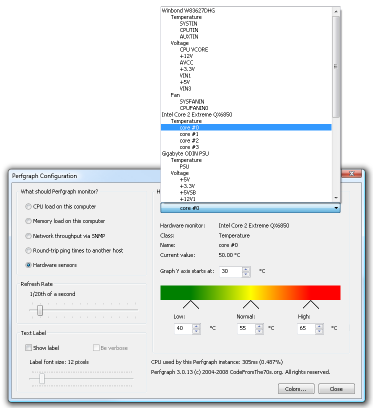Open the core #0 sensor combo box arrow
This screenshot has width=373, height=408.
point(336,208)
